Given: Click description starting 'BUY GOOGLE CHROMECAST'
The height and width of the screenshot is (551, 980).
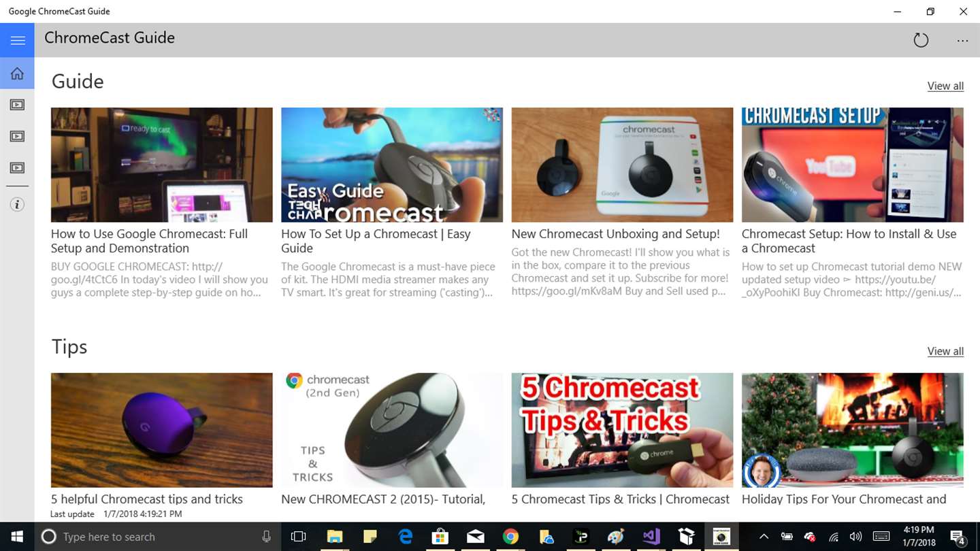Looking at the screenshot, I should click(x=160, y=280).
